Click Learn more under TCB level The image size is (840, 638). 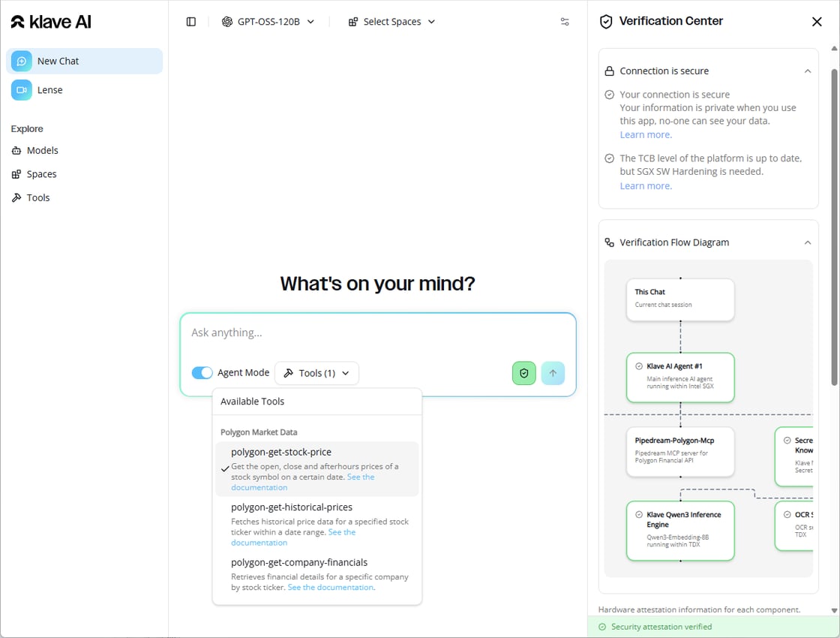646,186
